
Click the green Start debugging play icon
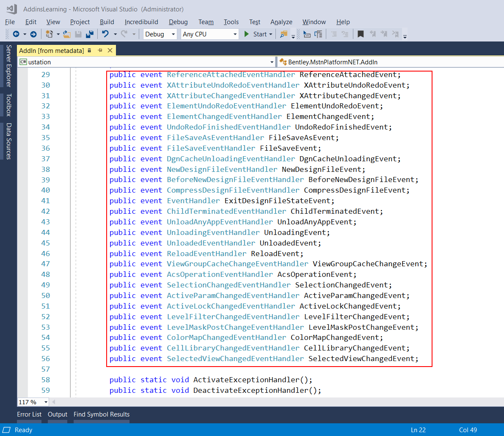[x=247, y=34]
